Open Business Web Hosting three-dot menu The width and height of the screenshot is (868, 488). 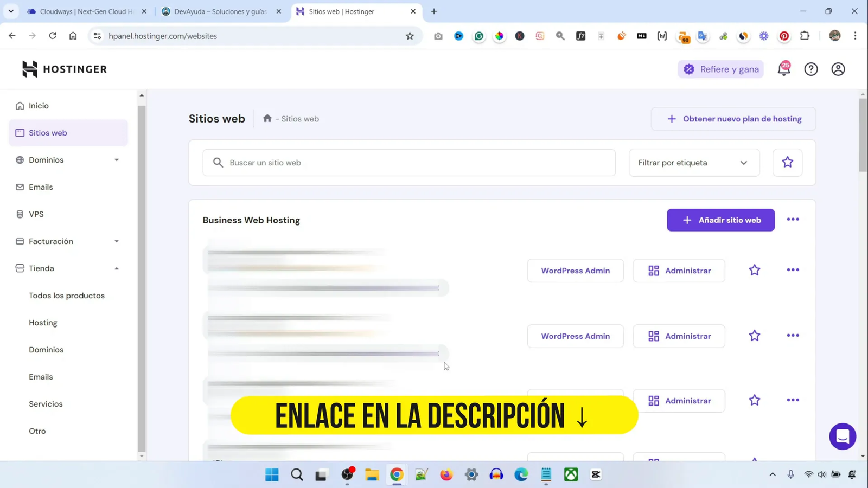[x=793, y=219]
